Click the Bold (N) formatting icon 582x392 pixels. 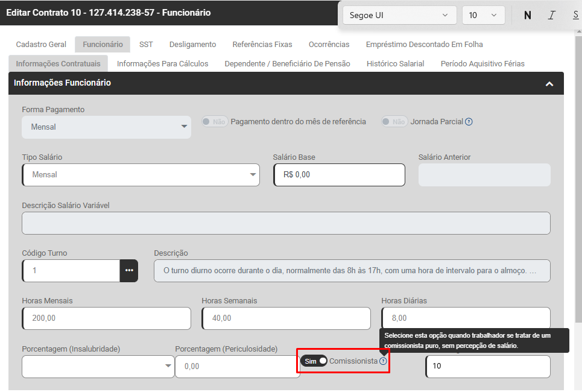click(528, 16)
